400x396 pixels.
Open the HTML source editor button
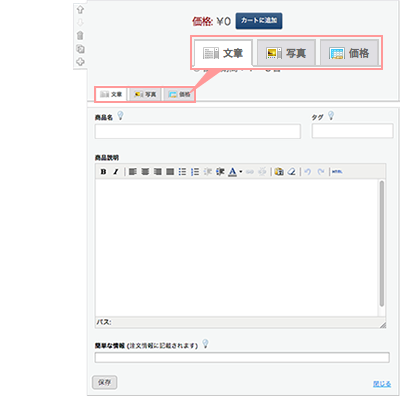(337, 172)
